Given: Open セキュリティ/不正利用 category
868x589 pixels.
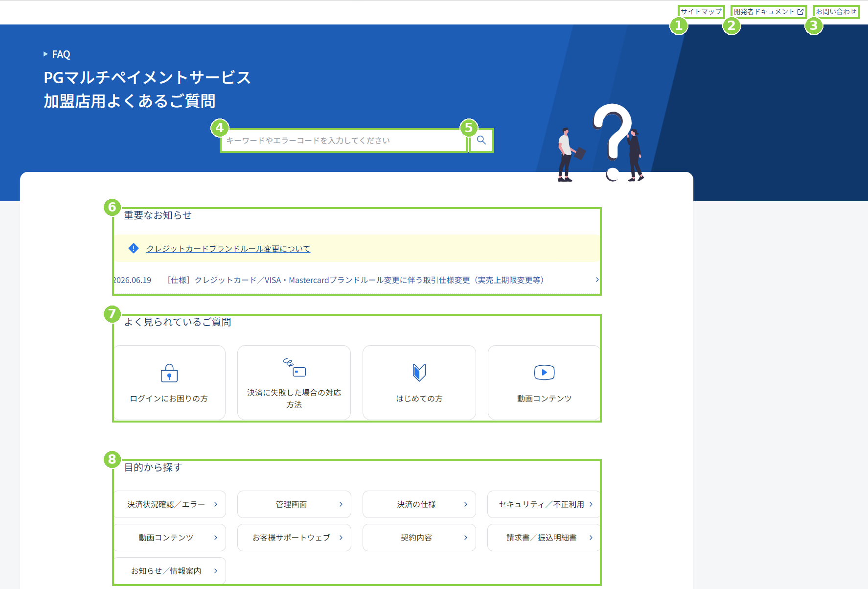Looking at the screenshot, I should pos(544,504).
